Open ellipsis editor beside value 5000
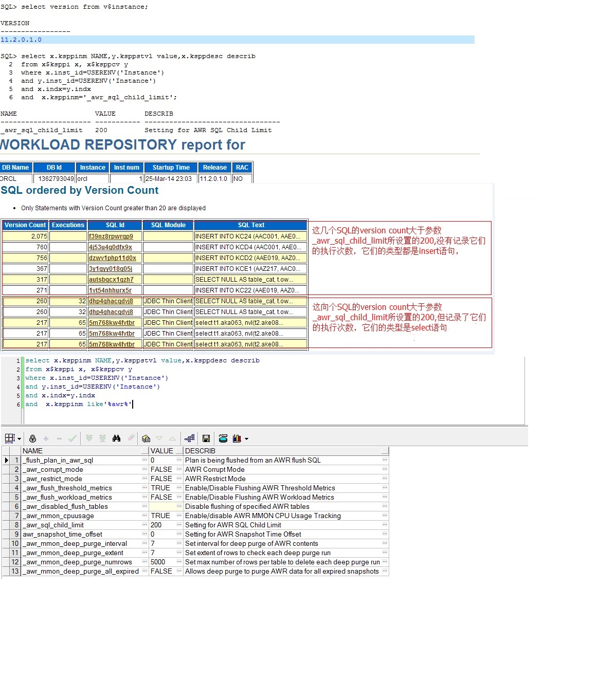Viewport: 616px width, 698px height. click(179, 562)
